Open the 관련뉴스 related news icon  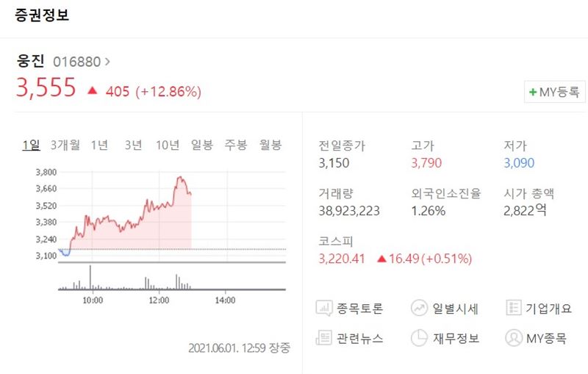(324, 338)
